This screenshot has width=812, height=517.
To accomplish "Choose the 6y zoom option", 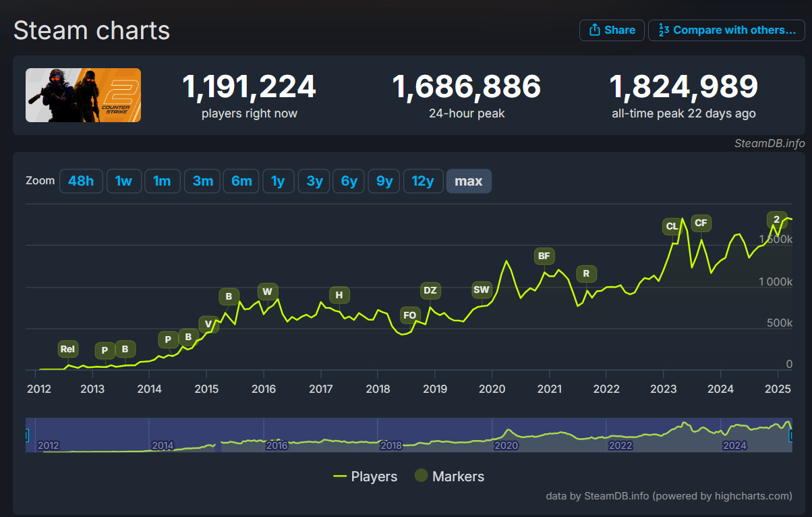I will click(349, 181).
